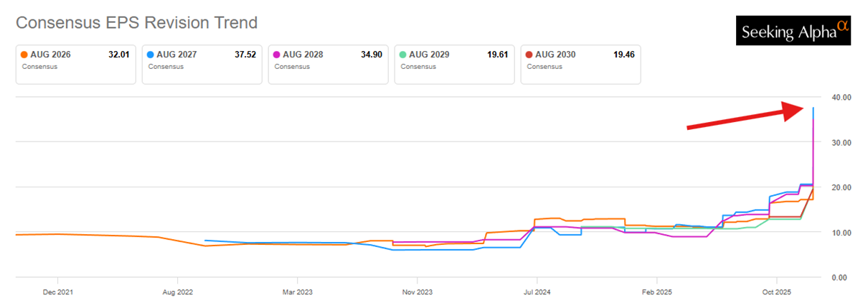
Task: Click the Seeking Alpha logo
Action: 793,30
